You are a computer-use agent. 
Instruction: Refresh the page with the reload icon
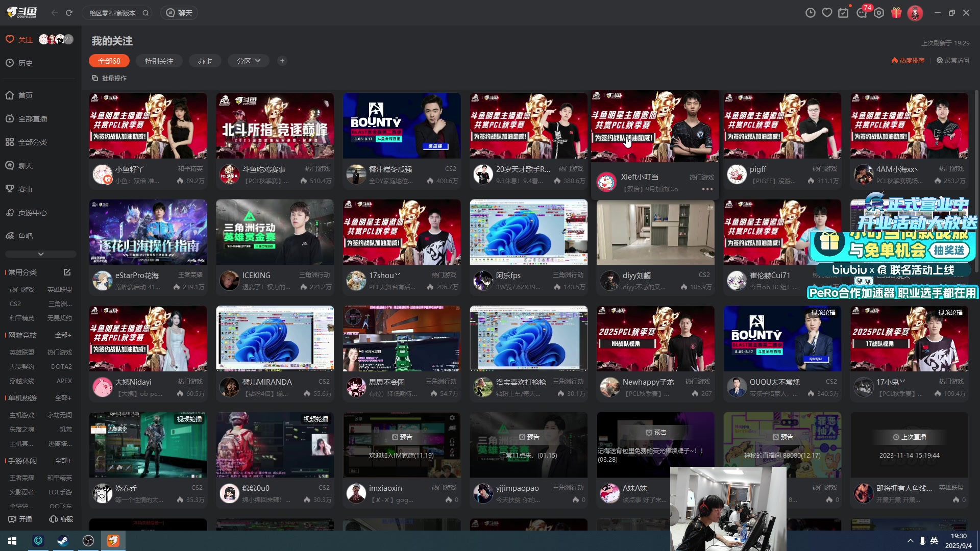pos(69,13)
